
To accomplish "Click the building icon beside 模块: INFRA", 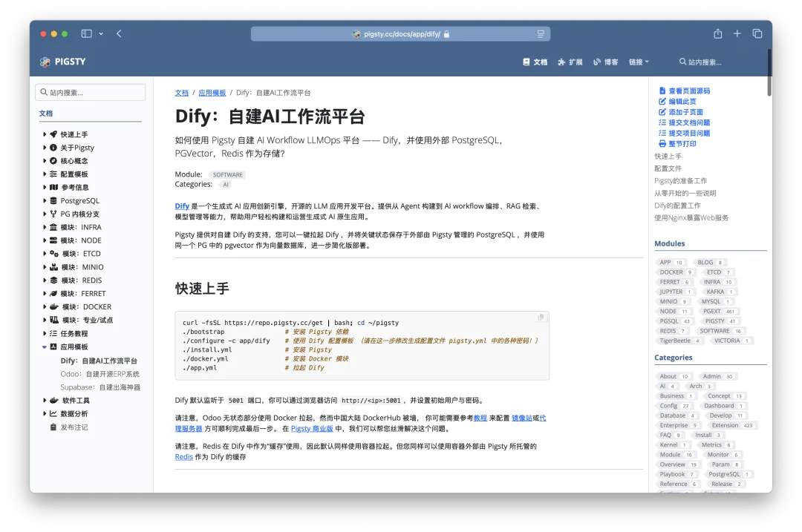I will [x=53, y=227].
